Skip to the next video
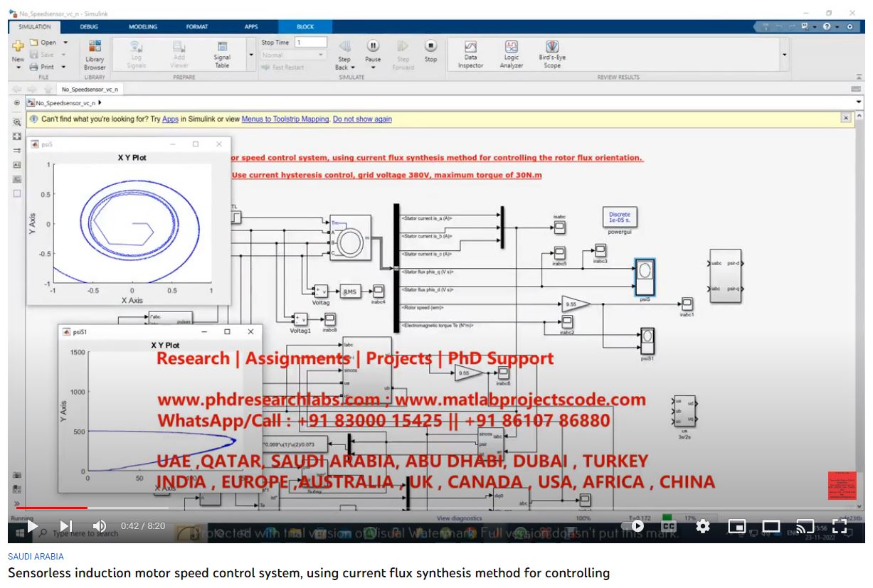 point(65,526)
